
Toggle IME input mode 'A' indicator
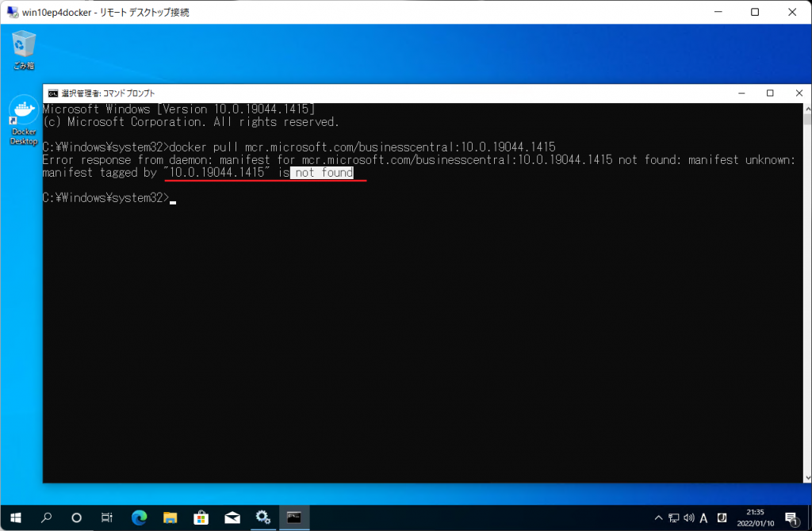pyautogui.click(x=704, y=518)
